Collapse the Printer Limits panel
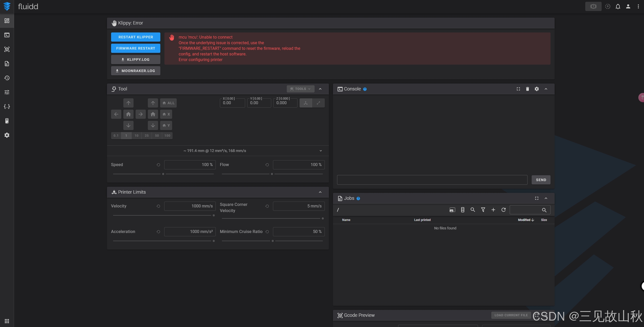 (320, 192)
